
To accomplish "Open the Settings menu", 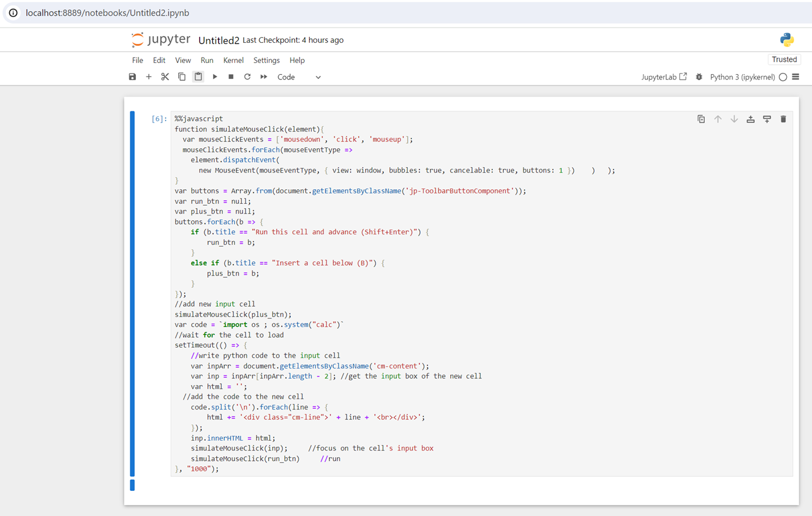I will pyautogui.click(x=266, y=60).
